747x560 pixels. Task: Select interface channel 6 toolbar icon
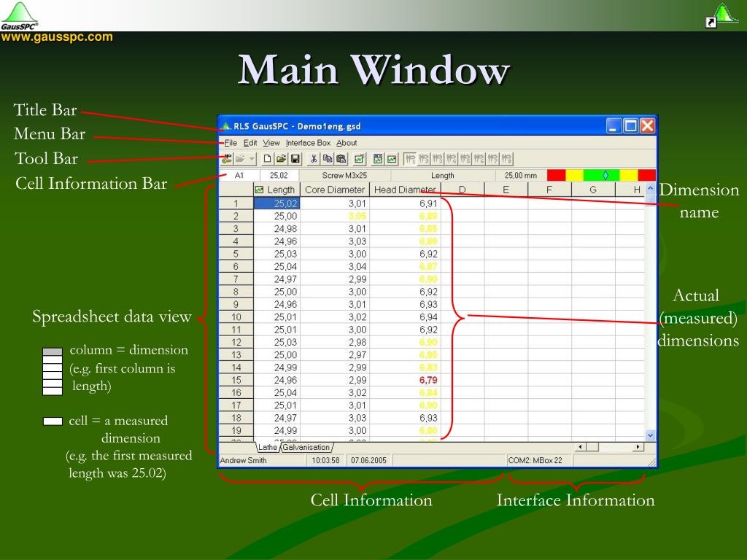tap(479, 158)
